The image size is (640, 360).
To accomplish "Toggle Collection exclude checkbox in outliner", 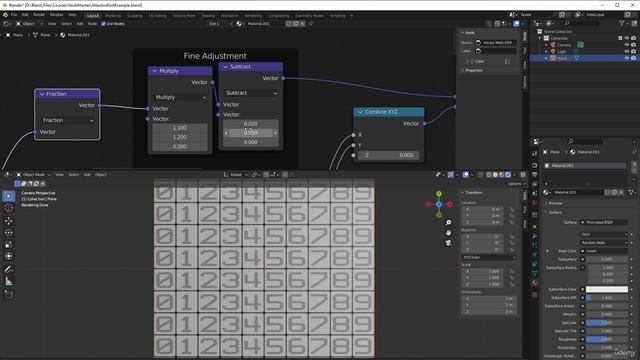I will [620, 38].
